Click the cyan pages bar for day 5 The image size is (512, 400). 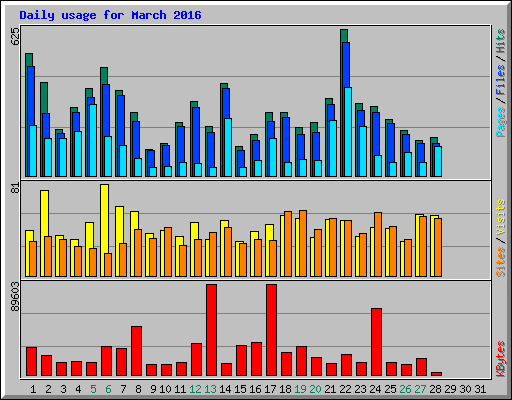click(93, 140)
